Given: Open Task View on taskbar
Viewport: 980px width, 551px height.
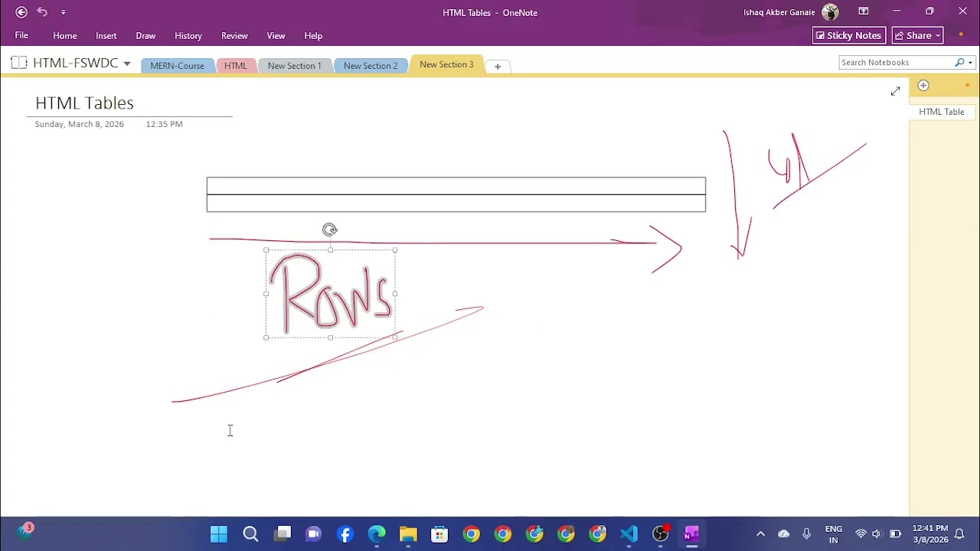Looking at the screenshot, I should pyautogui.click(x=283, y=534).
